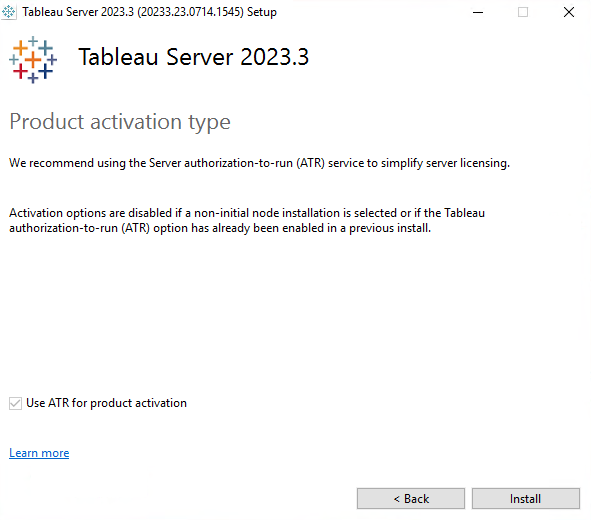591x520 pixels.
Task: Start installation with the Install button
Action: 526,499
